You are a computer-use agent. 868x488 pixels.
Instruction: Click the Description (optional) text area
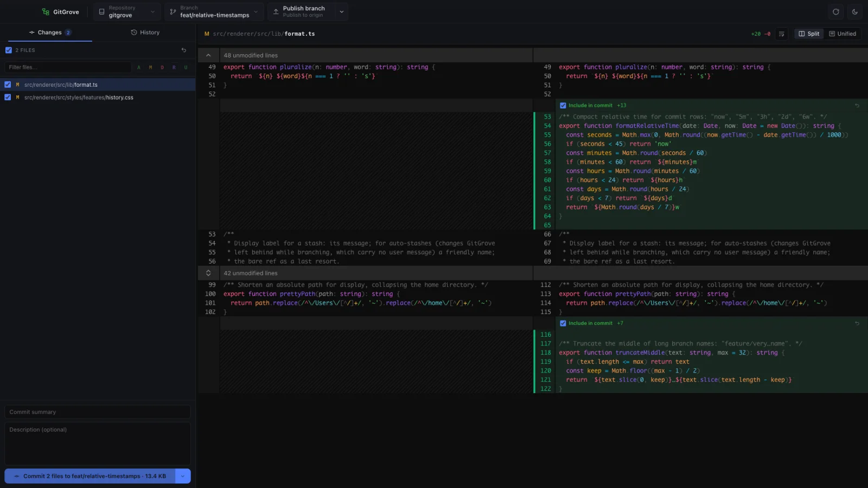tap(98, 444)
